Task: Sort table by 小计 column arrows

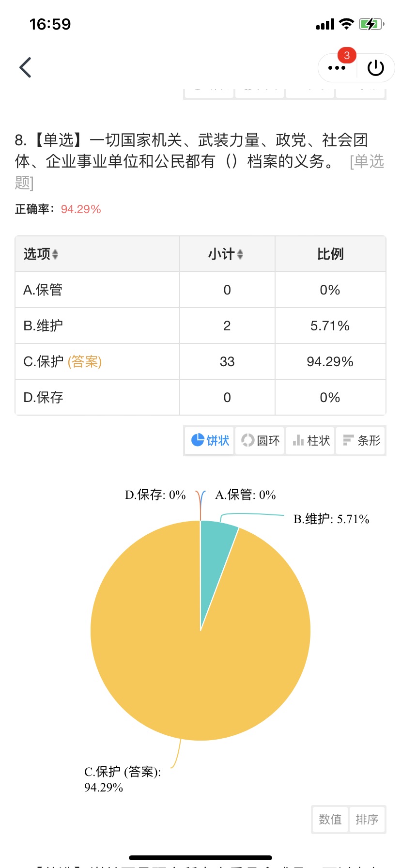Action: 240,254
